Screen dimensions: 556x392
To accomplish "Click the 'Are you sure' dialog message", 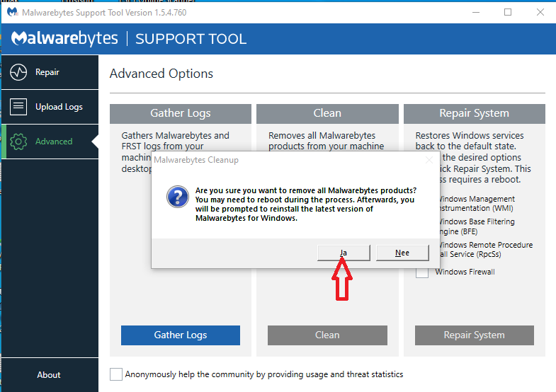I will tap(306, 204).
